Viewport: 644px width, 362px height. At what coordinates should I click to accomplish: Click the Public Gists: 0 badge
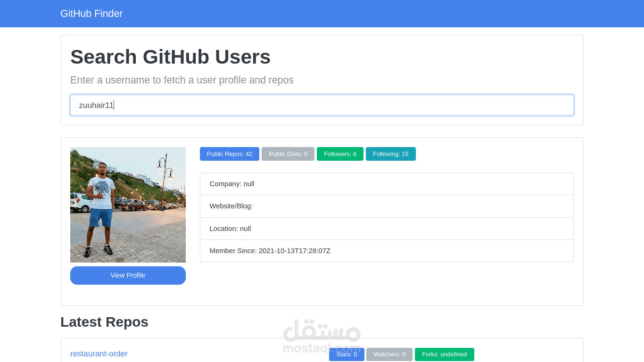(x=288, y=154)
